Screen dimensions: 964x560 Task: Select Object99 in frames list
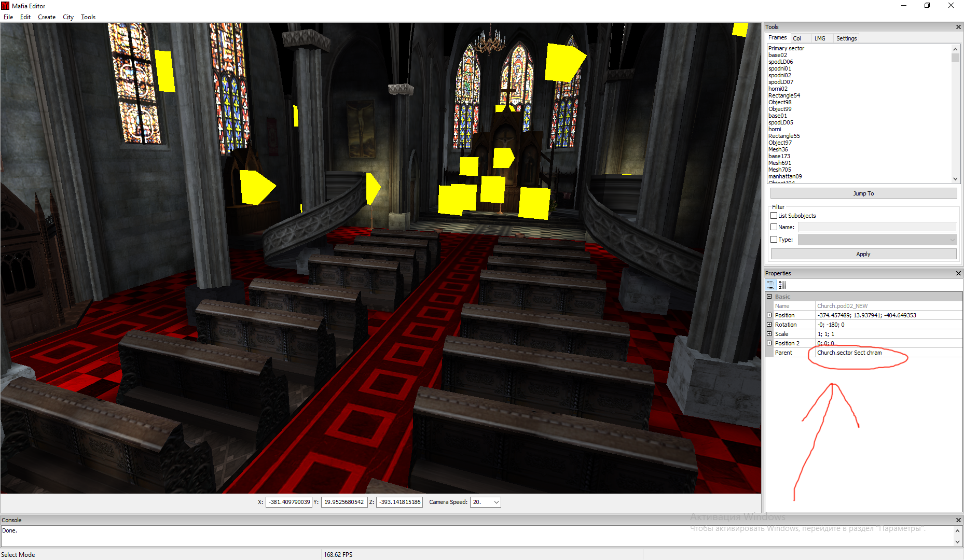[x=780, y=109]
